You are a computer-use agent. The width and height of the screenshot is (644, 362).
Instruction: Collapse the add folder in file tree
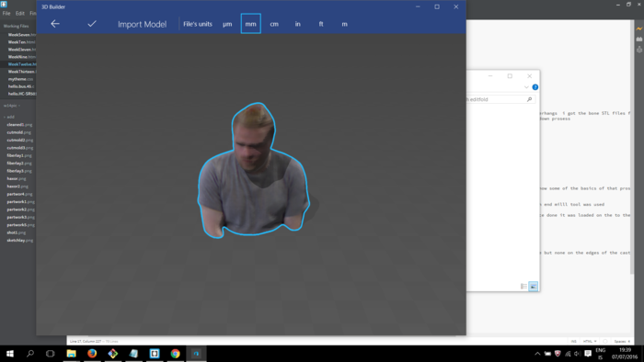tap(9, 117)
